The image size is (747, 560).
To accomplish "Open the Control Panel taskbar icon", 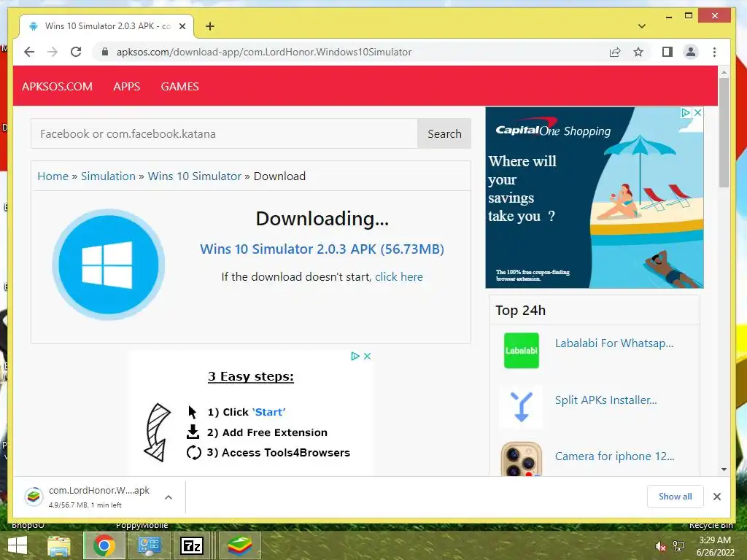I will pos(150,545).
